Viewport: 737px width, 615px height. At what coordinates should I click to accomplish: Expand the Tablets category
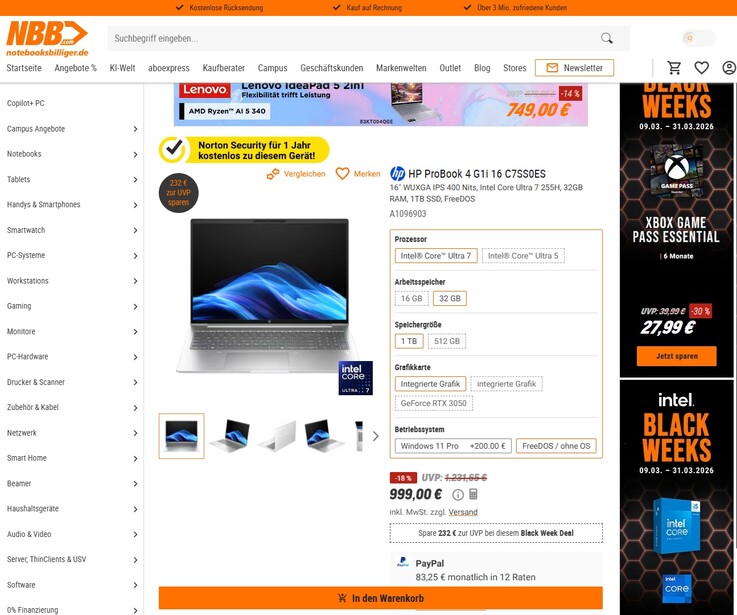(135, 180)
